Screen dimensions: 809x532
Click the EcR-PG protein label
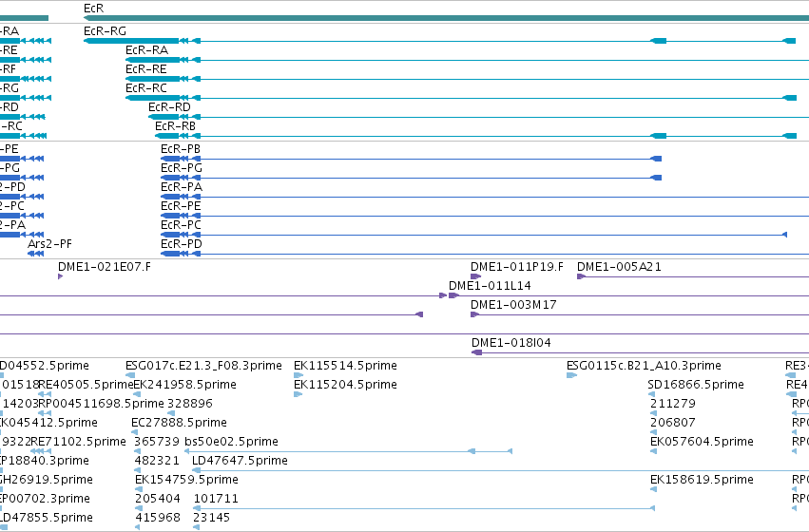click(x=181, y=168)
